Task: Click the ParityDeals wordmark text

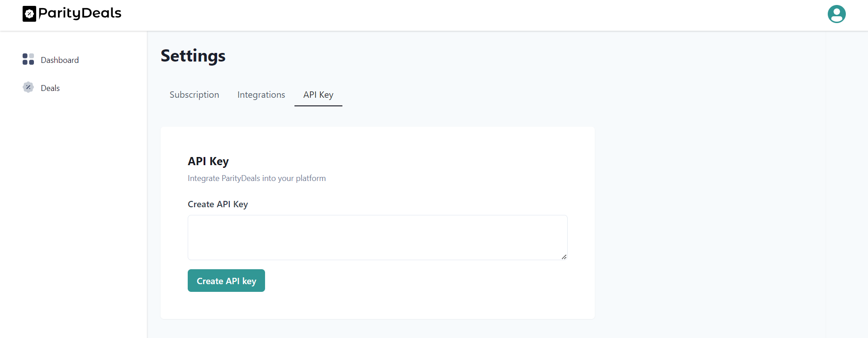Action: [x=80, y=13]
